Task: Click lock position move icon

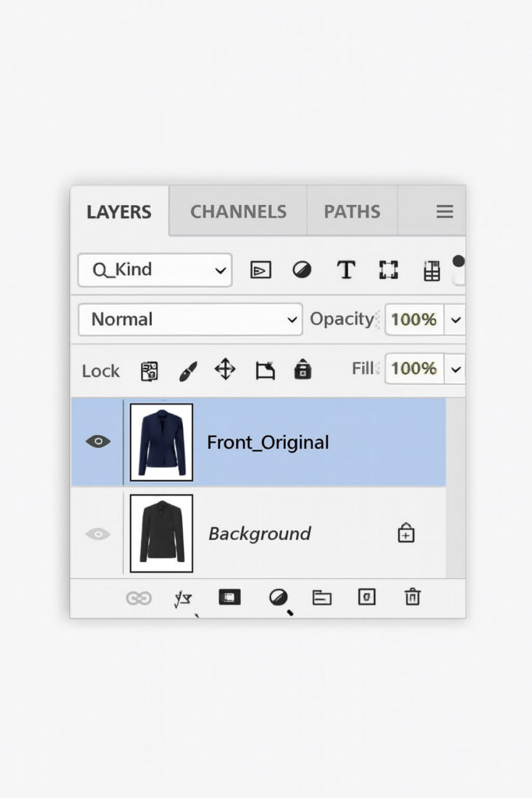Action: pos(225,369)
